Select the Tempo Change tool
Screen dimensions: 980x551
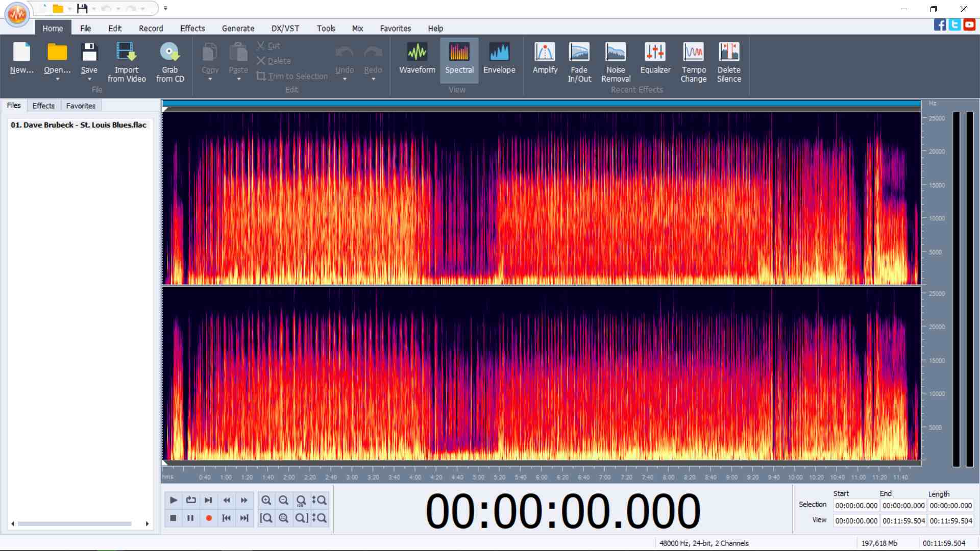pyautogui.click(x=693, y=62)
